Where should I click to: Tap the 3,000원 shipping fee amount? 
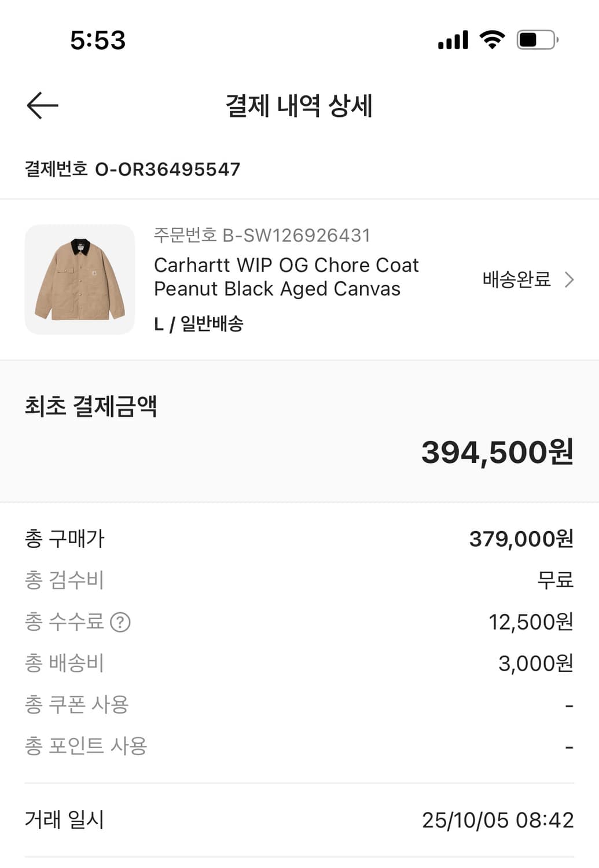(x=535, y=663)
